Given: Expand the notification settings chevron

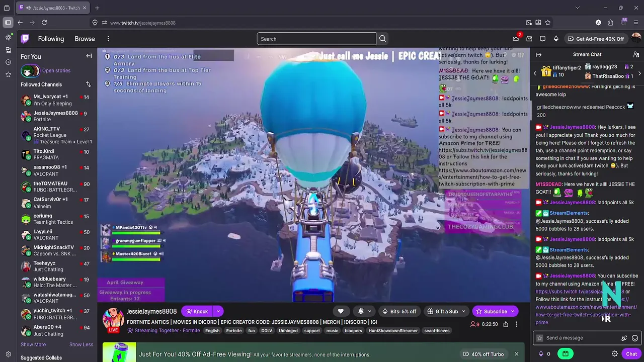Looking at the screenshot, I should coord(370,311).
